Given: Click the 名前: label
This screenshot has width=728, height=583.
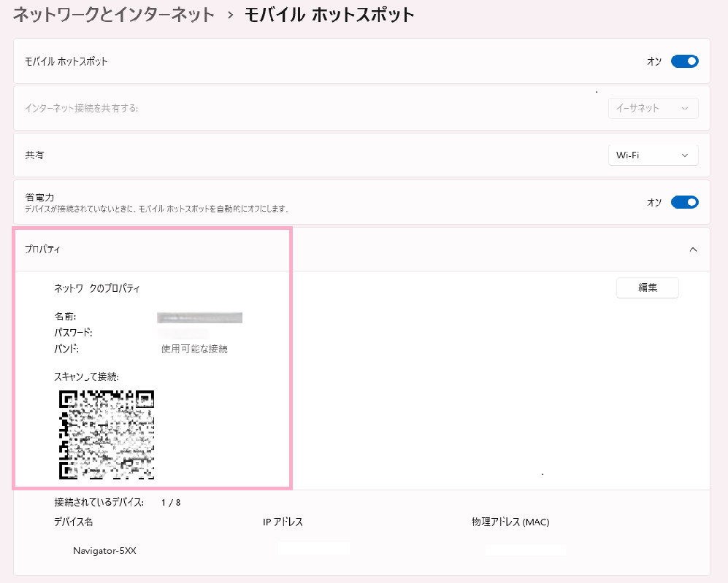Looking at the screenshot, I should pos(65,317).
